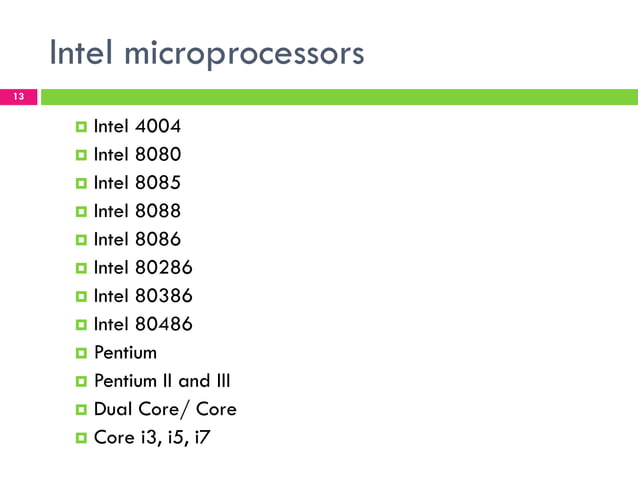Click the bullet square next to Intel 8080
The image size is (638, 478).
coord(81,155)
